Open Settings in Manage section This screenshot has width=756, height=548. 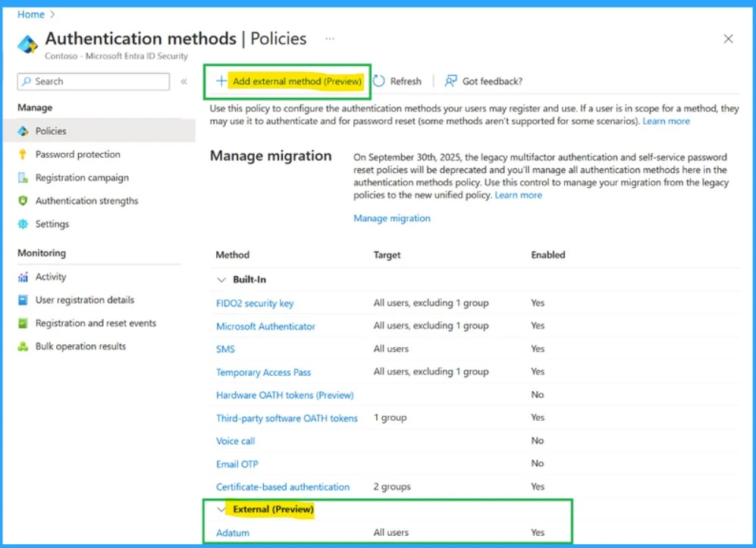[x=52, y=224]
